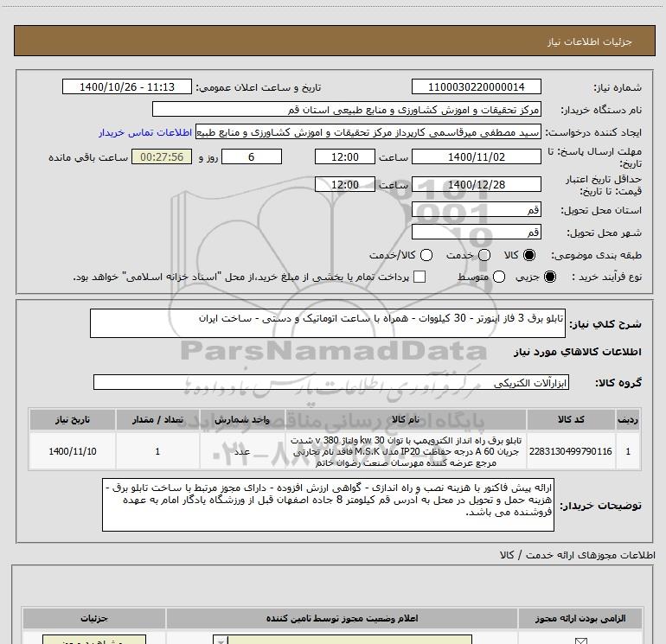Screen dimensions: 666x644
Task: Click the واحد شمارش column header
Action: pyautogui.click(x=242, y=419)
